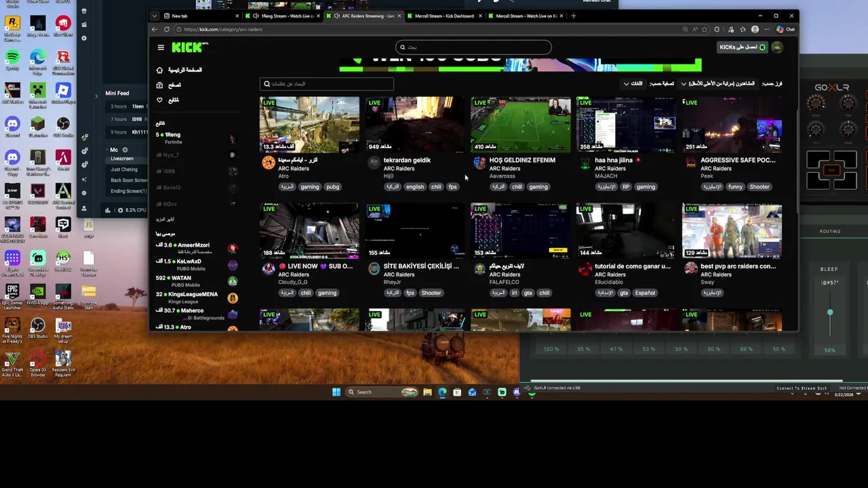Click the Español tag under Ellucidiablo
The image size is (868, 488).
coord(645,293)
